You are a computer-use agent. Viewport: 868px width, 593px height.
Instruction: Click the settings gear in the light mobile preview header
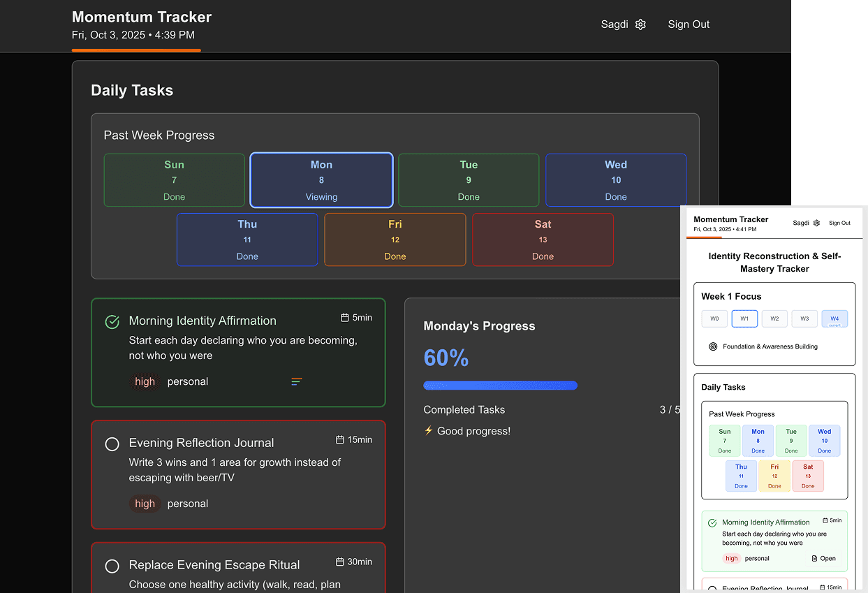click(816, 224)
